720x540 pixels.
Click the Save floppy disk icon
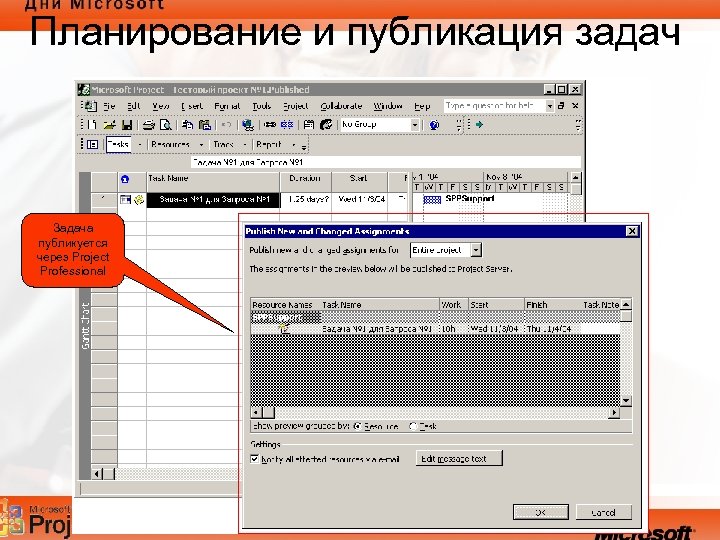click(127, 124)
